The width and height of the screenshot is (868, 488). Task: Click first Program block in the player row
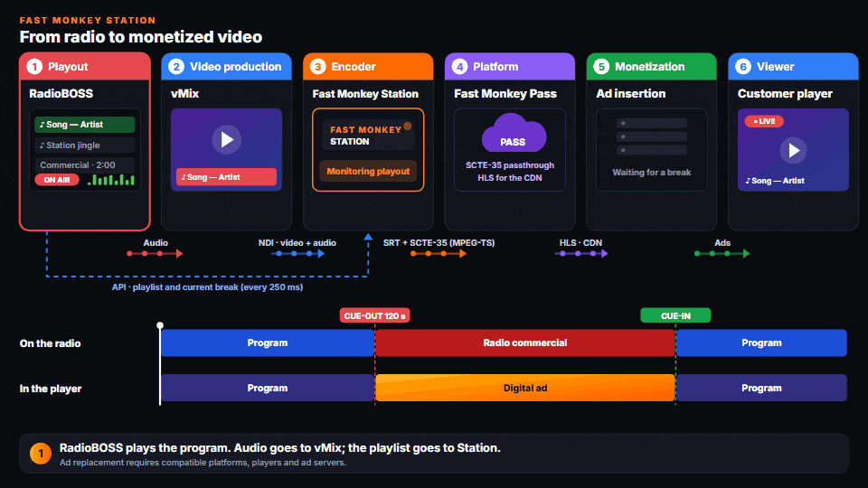pyautogui.click(x=268, y=388)
